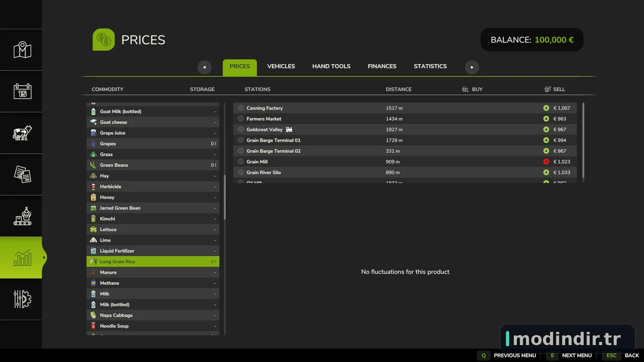
Task: Click the Grapes commodity icon
Action: (93, 144)
